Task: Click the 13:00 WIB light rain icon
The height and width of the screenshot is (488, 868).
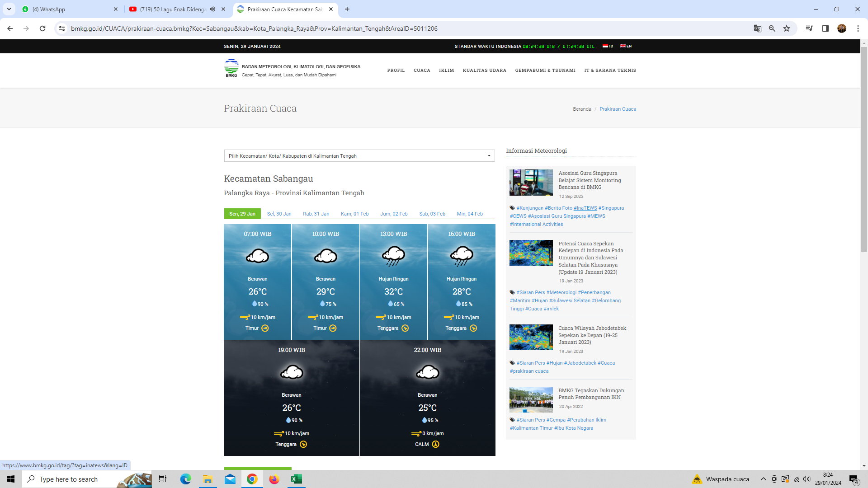Action: point(393,256)
